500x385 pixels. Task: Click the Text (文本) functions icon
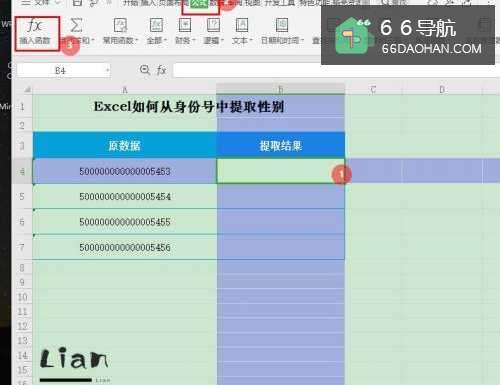[x=242, y=25]
